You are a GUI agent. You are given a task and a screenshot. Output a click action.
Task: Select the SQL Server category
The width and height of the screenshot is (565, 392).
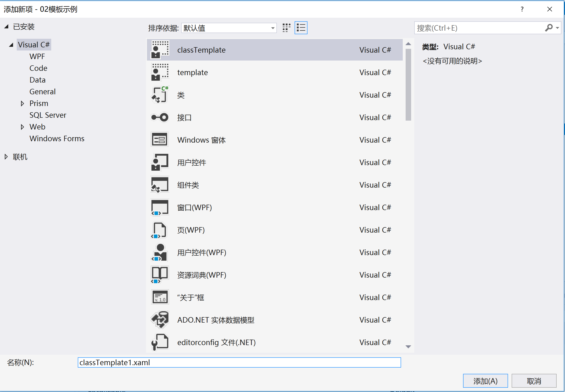[48, 115]
